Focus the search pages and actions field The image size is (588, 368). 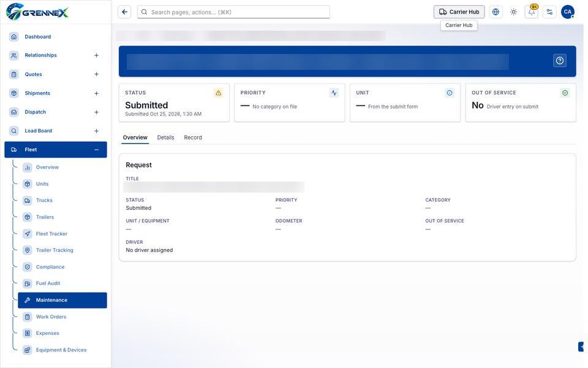click(x=233, y=12)
